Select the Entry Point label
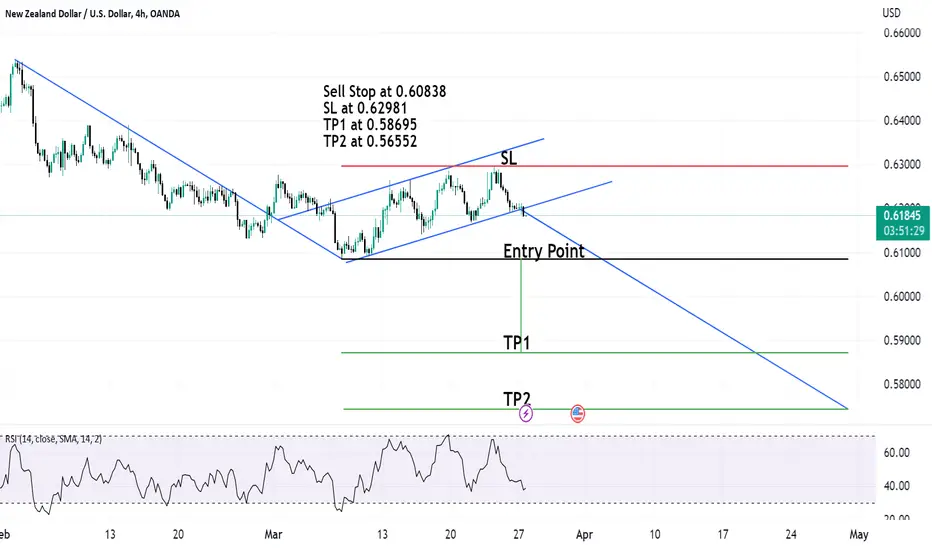Screen dimensions: 932x550 tap(544, 251)
